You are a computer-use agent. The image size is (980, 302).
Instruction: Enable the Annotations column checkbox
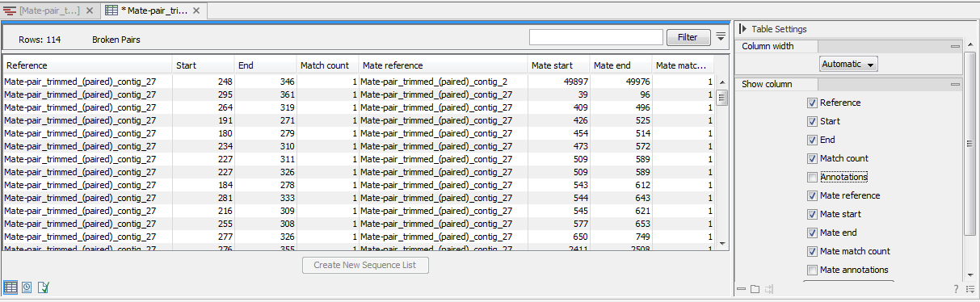812,178
